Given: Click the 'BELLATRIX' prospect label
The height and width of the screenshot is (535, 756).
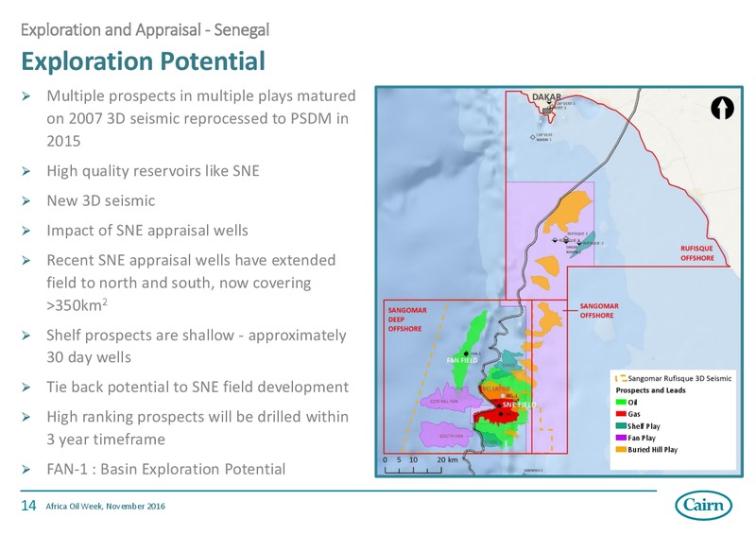Looking at the screenshot, I should (x=496, y=388).
